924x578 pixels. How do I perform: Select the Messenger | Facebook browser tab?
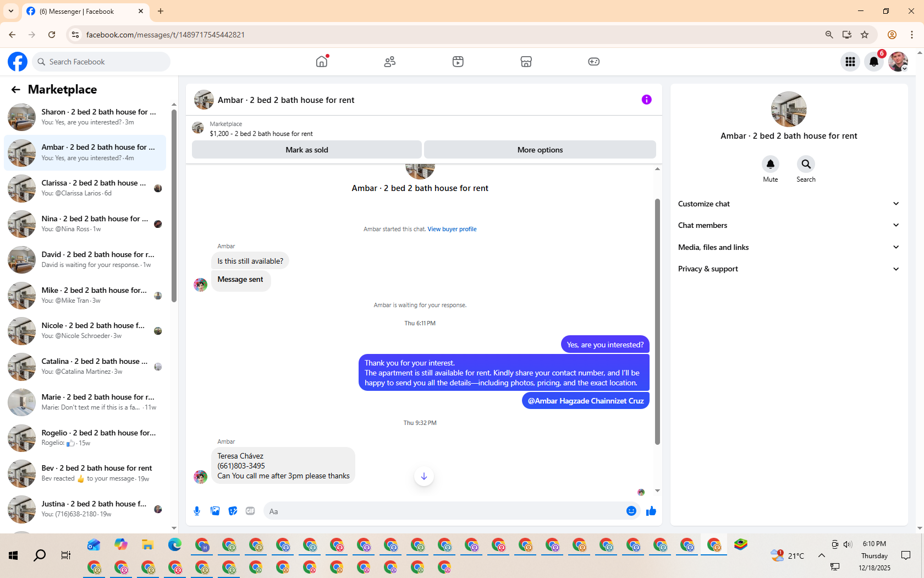(85, 11)
